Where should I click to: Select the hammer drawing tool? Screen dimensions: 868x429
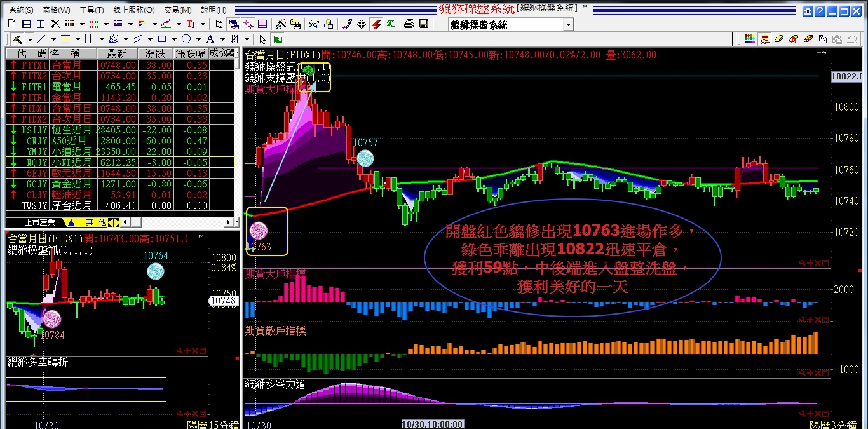click(18, 39)
